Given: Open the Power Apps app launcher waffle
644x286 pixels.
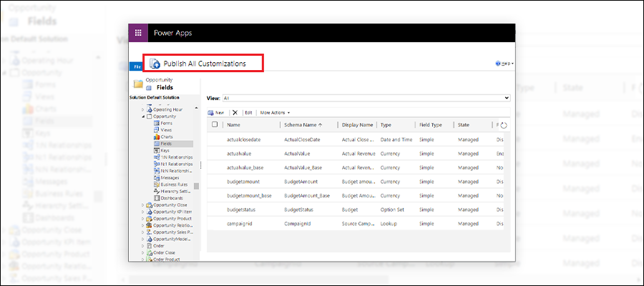Looking at the screenshot, I should click(x=138, y=33).
